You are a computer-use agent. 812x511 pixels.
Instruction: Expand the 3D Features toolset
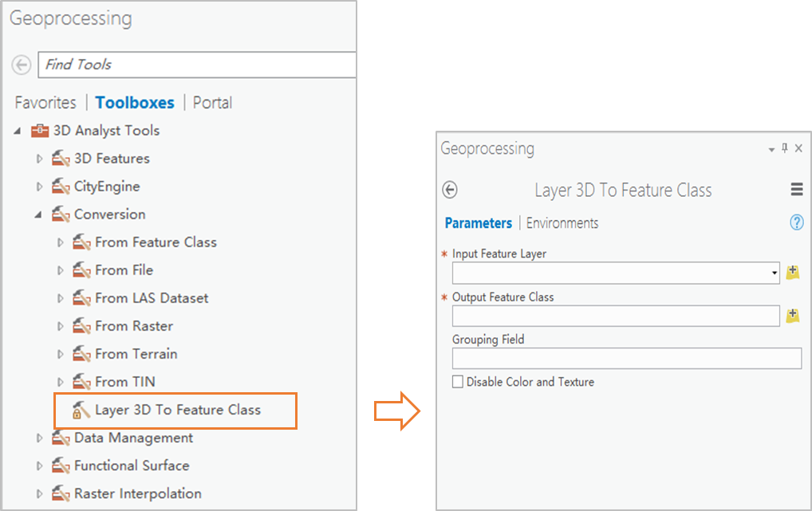39,159
